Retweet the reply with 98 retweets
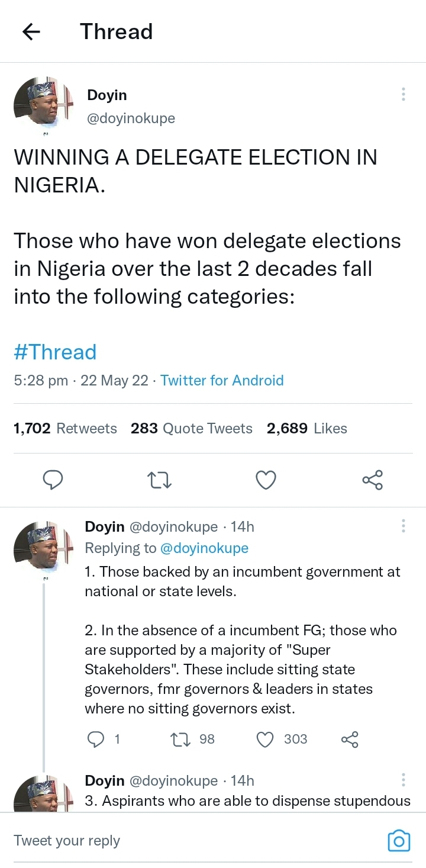Image resolution: width=426 pixels, height=868 pixels. [178, 739]
